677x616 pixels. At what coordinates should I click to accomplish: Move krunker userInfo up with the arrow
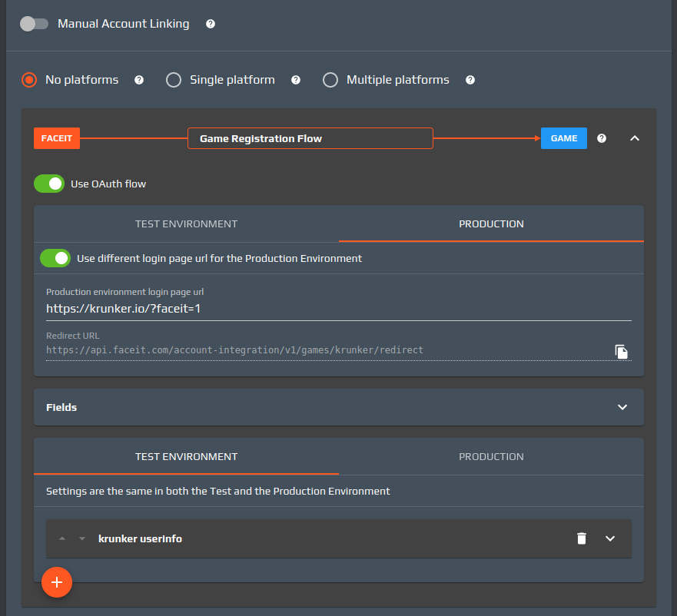pos(62,538)
